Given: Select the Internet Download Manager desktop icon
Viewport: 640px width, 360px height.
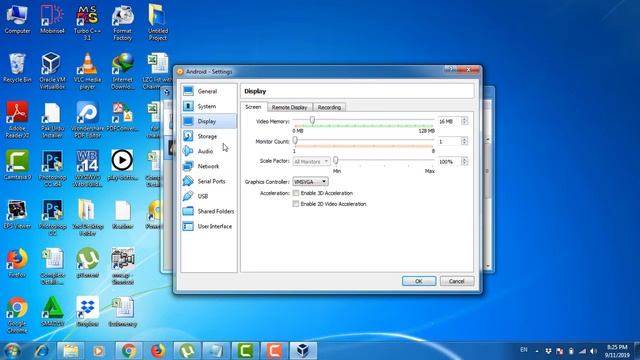Looking at the screenshot, I should click(122, 71).
